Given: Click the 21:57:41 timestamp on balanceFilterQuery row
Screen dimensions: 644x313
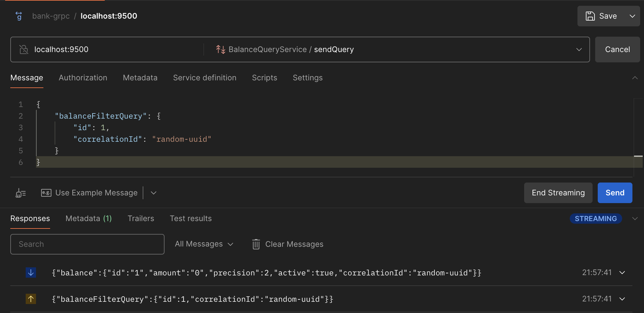Looking at the screenshot, I should pos(597,299).
